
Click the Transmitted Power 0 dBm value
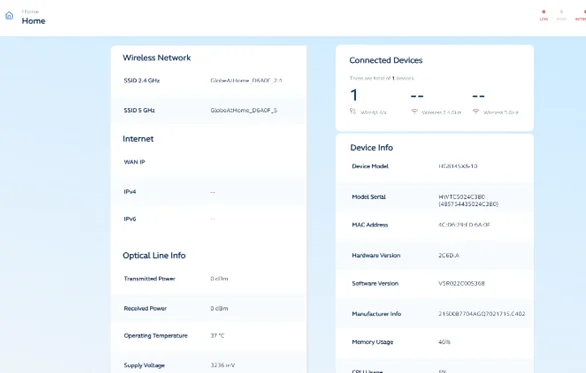coord(219,278)
